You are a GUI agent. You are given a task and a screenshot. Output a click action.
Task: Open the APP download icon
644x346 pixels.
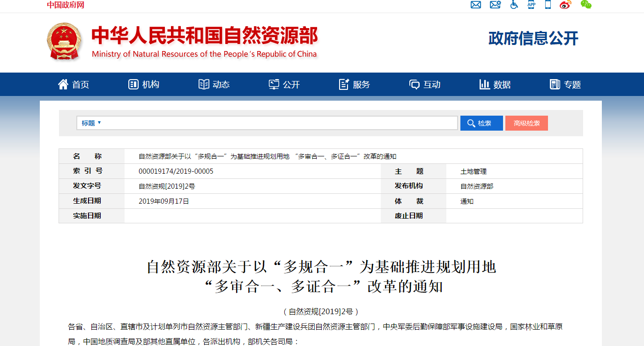[x=531, y=5]
